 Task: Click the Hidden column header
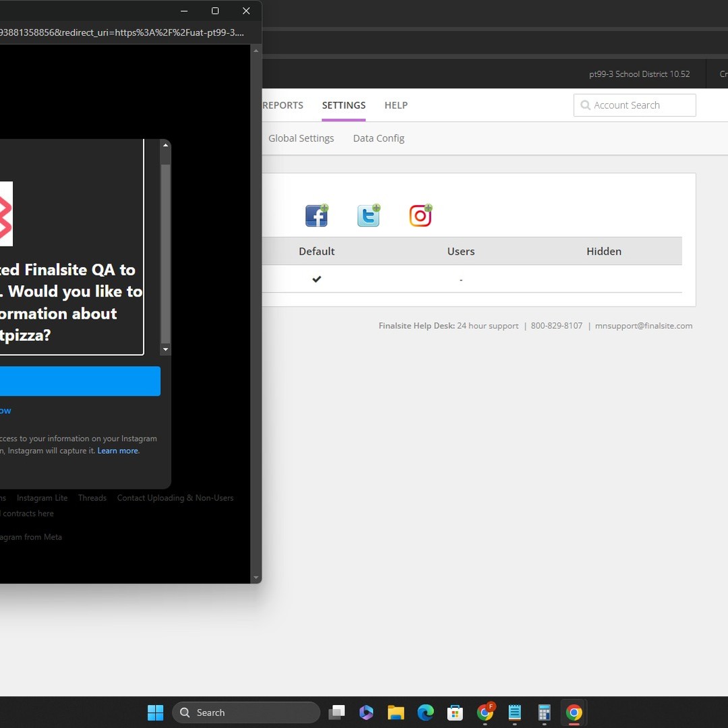point(603,251)
